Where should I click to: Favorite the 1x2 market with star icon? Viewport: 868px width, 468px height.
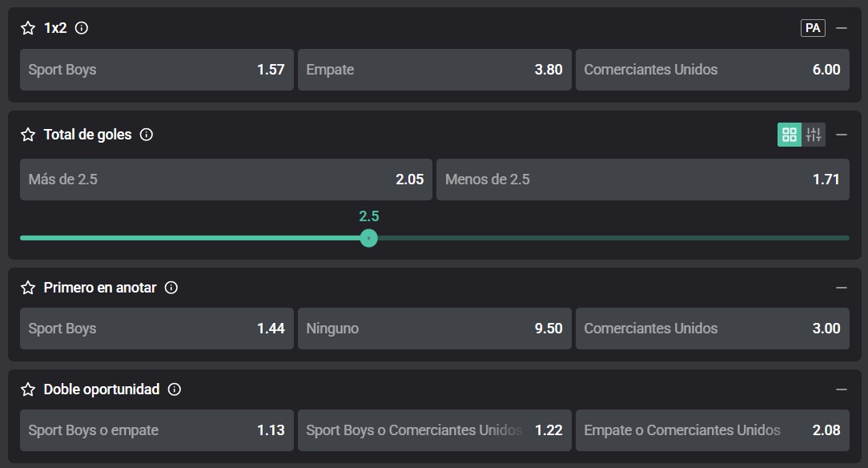point(28,28)
